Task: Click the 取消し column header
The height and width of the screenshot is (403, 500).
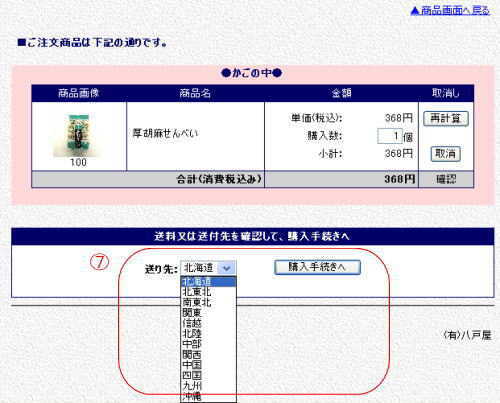Action: click(x=446, y=93)
